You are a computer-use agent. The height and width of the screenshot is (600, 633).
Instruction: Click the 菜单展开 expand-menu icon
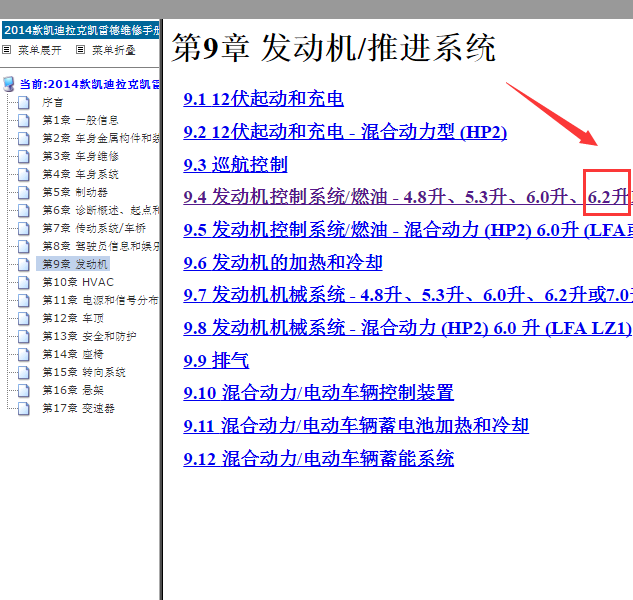pyautogui.click(x=6, y=50)
